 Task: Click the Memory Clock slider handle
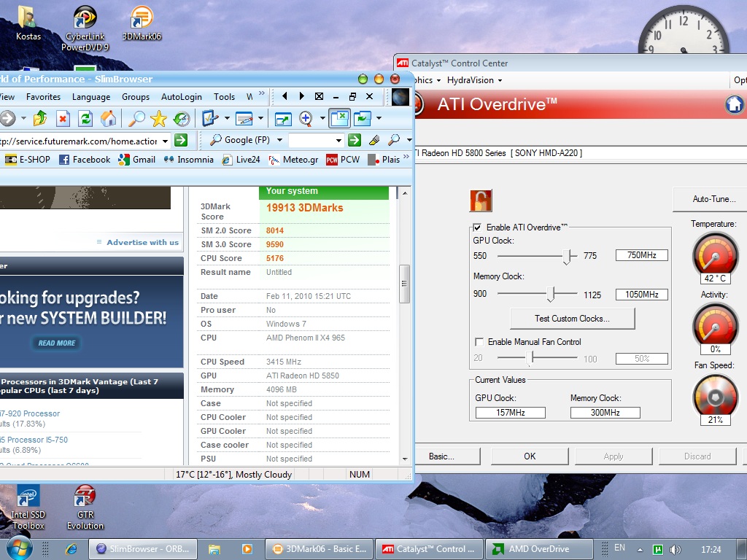tap(550, 295)
